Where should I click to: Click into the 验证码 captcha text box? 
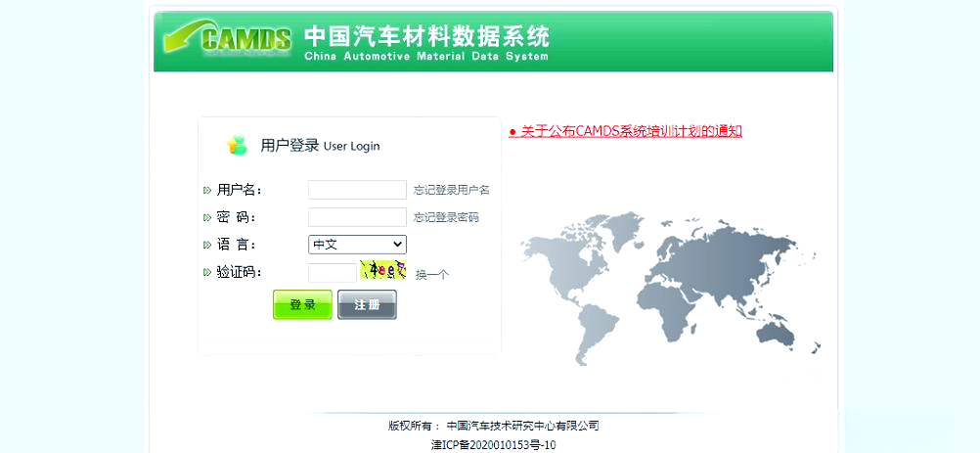[333, 273]
